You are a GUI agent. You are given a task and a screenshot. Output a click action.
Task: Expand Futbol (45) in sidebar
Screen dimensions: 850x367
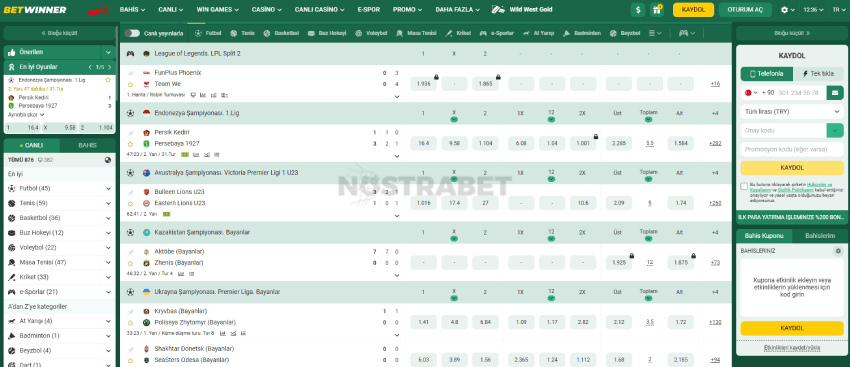pyautogui.click(x=108, y=189)
